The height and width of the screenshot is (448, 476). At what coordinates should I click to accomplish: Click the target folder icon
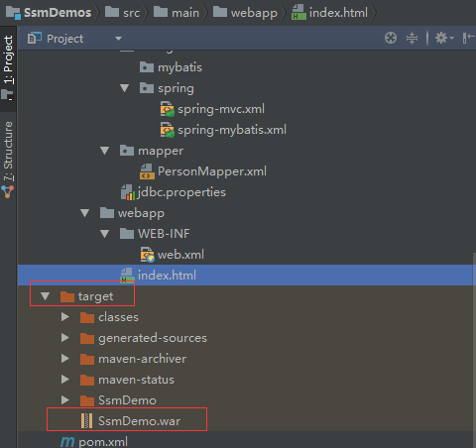(67, 296)
